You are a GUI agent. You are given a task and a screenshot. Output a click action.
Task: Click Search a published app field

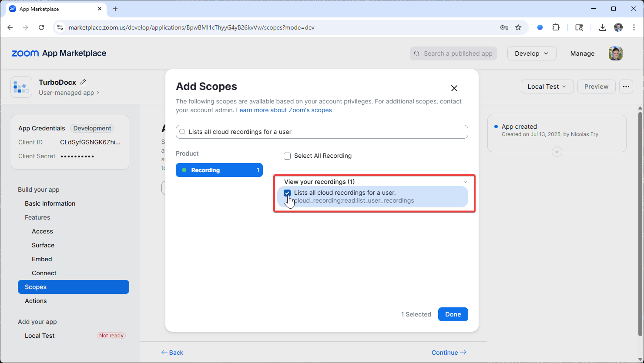[453, 53]
